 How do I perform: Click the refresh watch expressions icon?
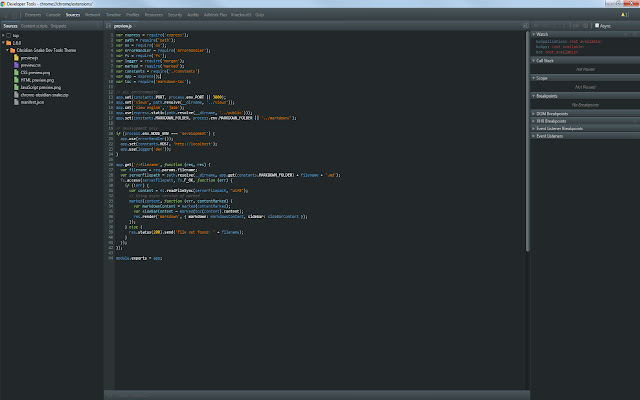pyautogui.click(x=635, y=34)
